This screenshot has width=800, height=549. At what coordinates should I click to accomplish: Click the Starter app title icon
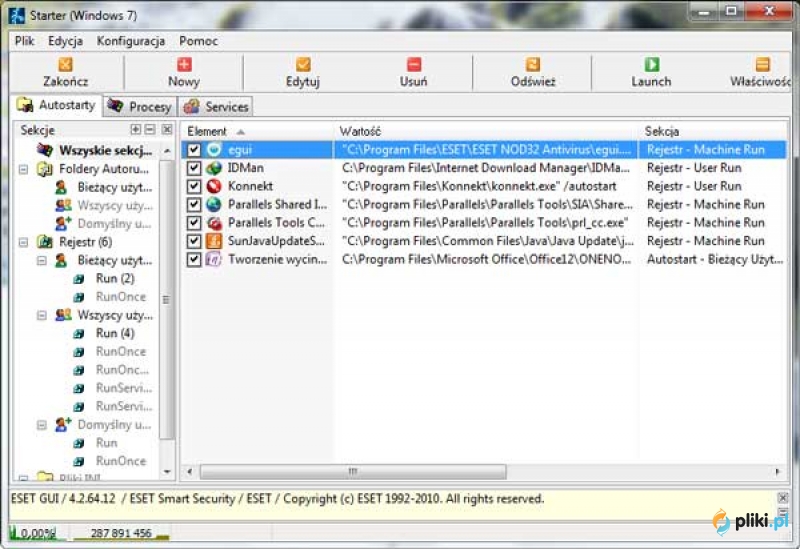coord(16,15)
